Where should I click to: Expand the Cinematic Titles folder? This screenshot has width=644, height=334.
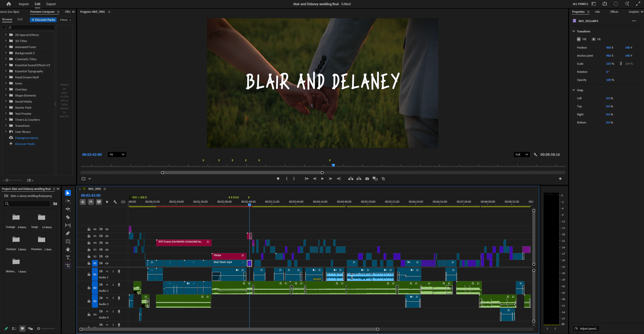point(6,59)
